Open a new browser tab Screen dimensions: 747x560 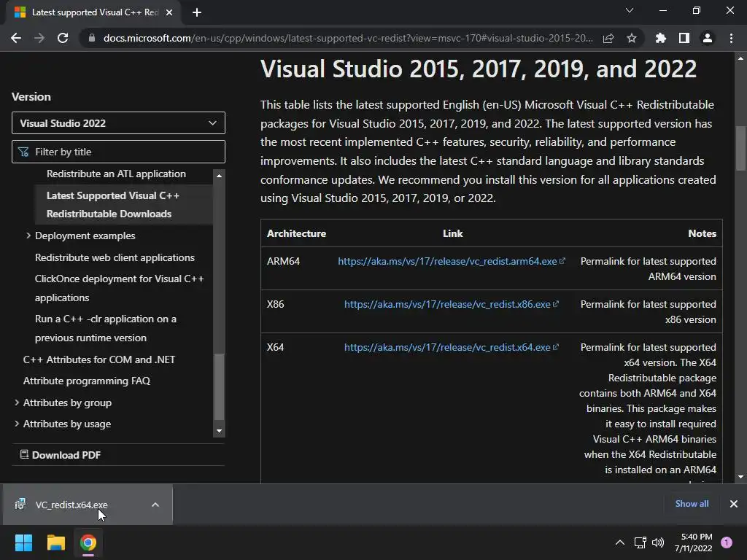pyautogui.click(x=197, y=12)
